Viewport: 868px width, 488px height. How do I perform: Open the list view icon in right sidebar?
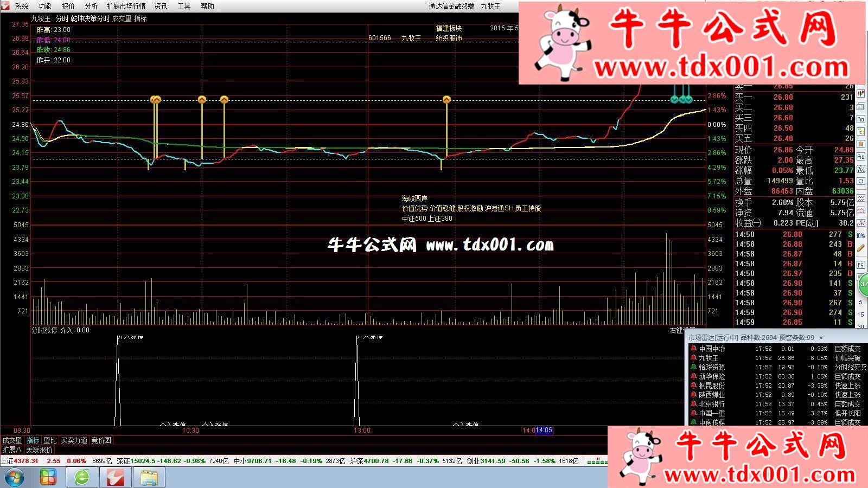pyautogui.click(x=861, y=106)
